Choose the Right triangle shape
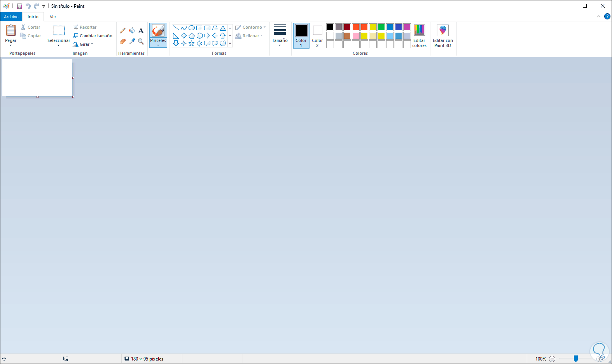 176,36
